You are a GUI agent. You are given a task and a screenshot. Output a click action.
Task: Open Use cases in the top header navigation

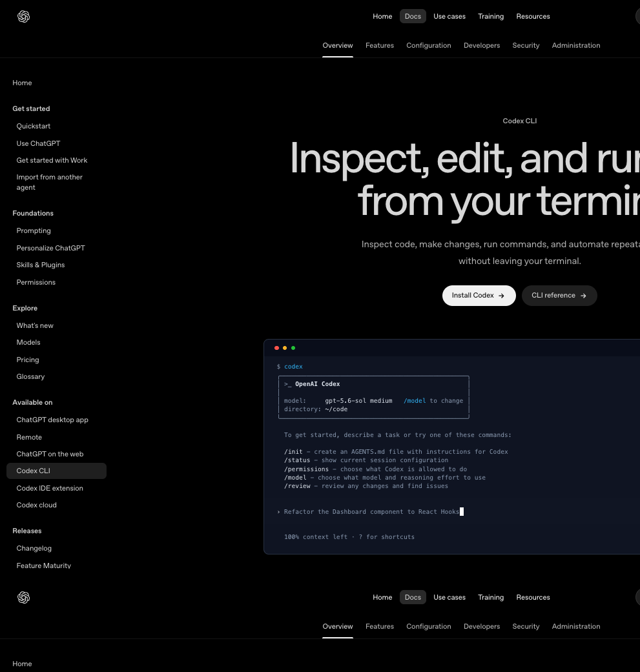pos(449,16)
